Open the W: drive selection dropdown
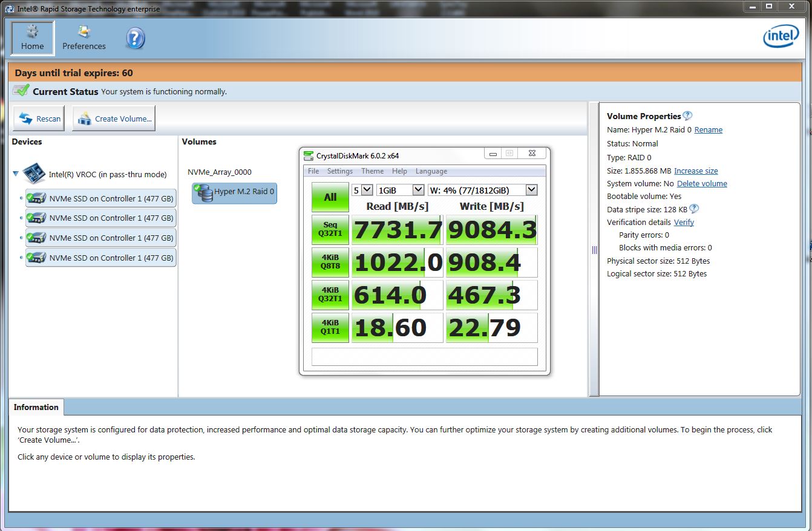Screen dimensions: 812x531 [482, 190]
